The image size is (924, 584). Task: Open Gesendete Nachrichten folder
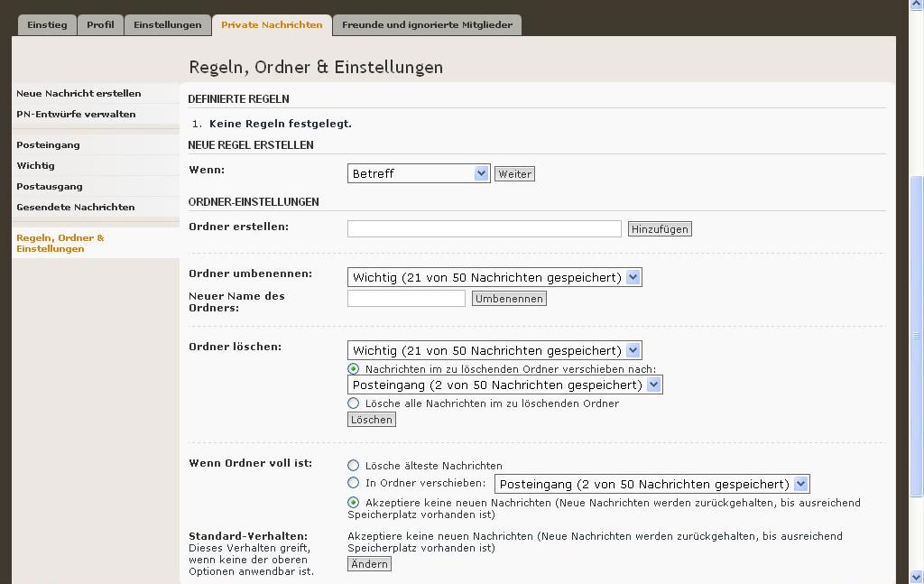[x=75, y=208]
